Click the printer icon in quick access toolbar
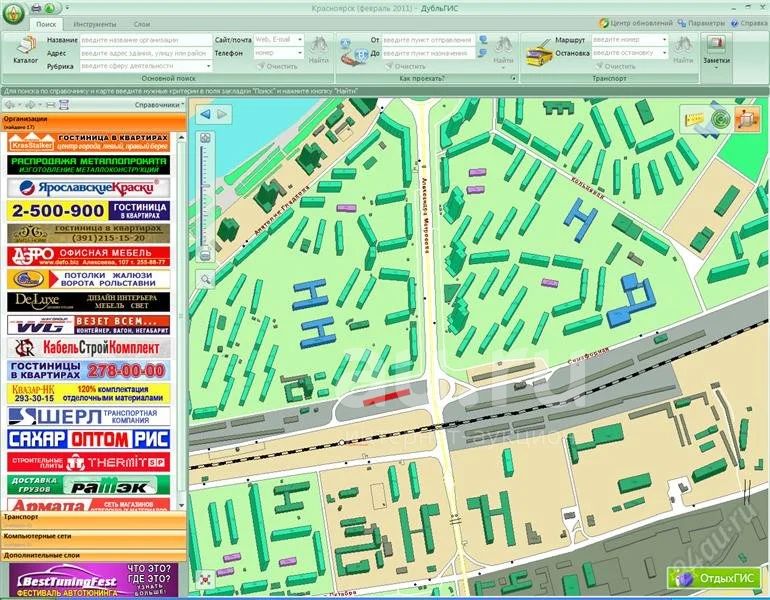Screen dimensions: 770x600 36,8
